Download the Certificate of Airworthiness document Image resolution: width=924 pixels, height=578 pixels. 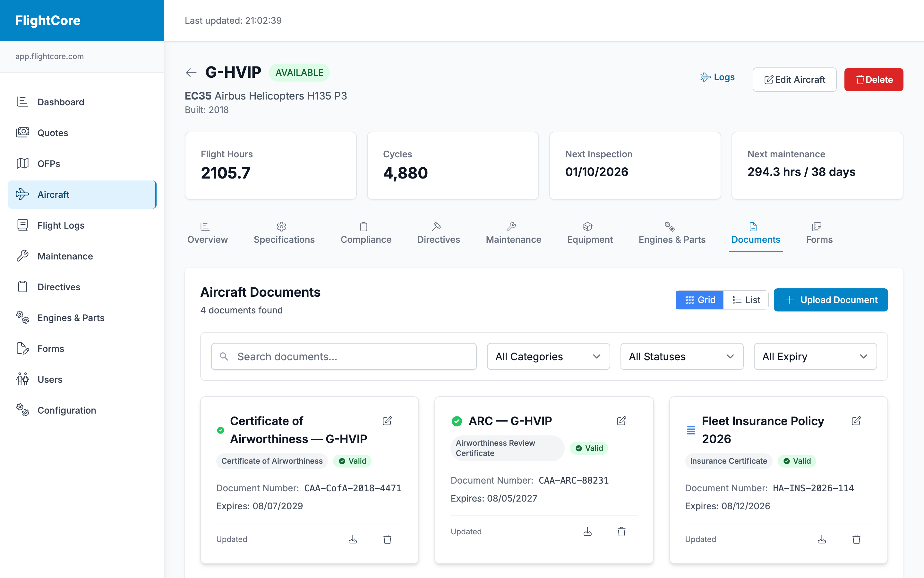(353, 539)
